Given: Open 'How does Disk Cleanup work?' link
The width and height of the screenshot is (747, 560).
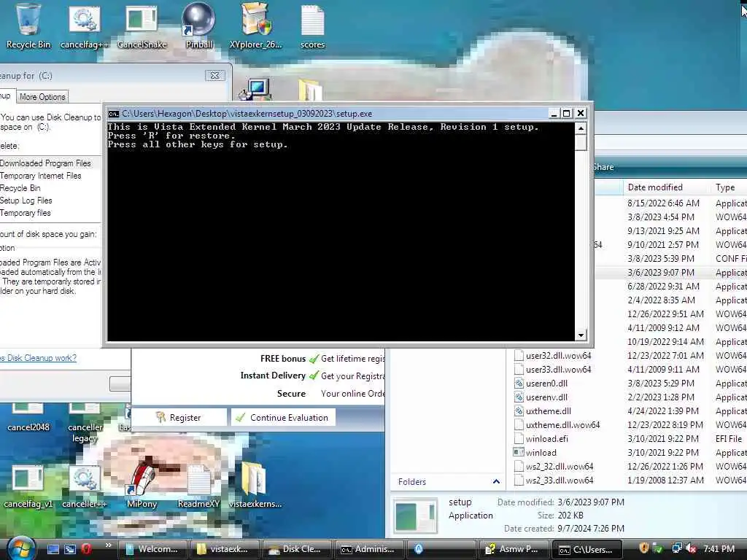Looking at the screenshot, I should pyautogui.click(x=38, y=358).
